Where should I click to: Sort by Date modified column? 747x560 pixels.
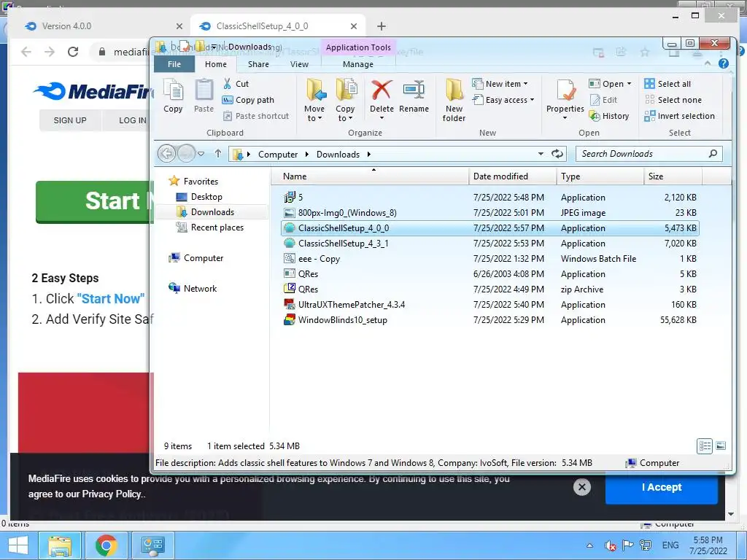click(513, 176)
